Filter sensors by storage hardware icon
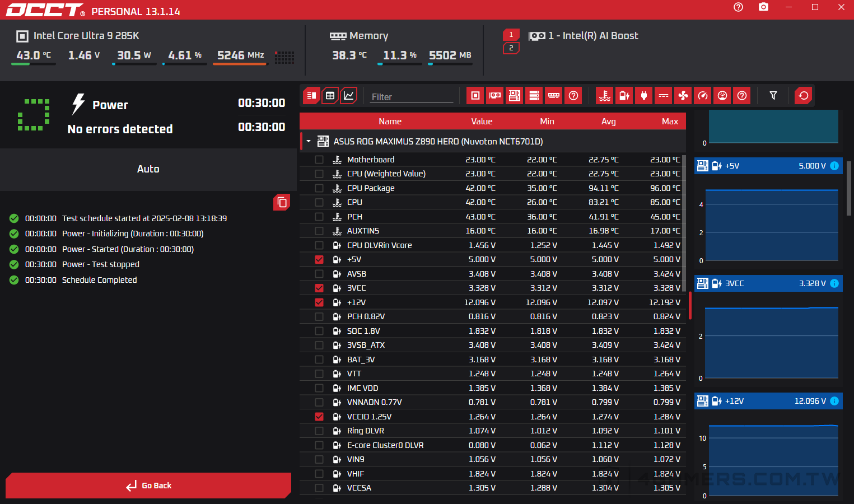Image resolution: width=854 pixels, height=504 pixels. point(534,96)
